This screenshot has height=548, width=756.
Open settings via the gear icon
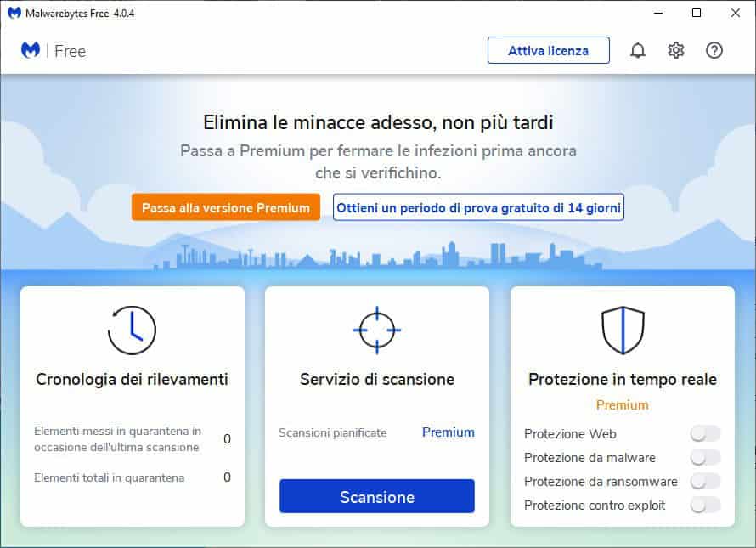[x=676, y=50]
